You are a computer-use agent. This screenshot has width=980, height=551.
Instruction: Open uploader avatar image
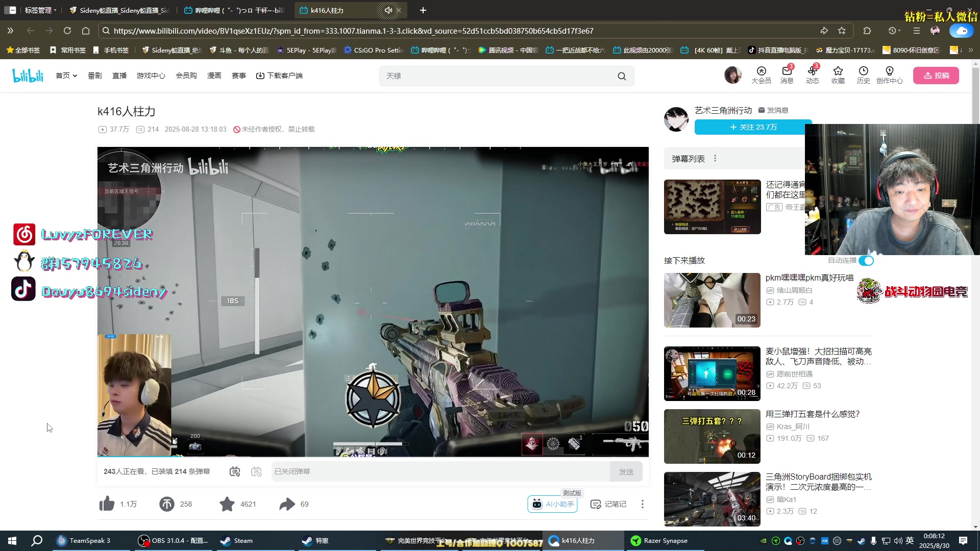click(x=676, y=119)
